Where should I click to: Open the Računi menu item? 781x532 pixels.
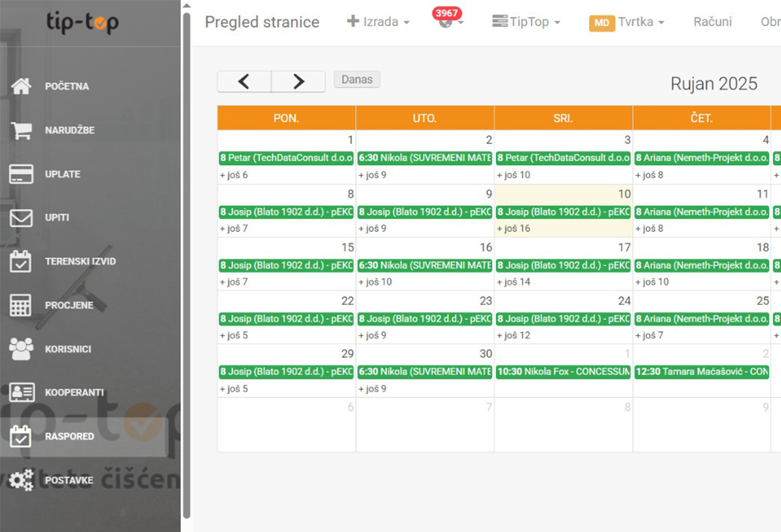(712, 22)
